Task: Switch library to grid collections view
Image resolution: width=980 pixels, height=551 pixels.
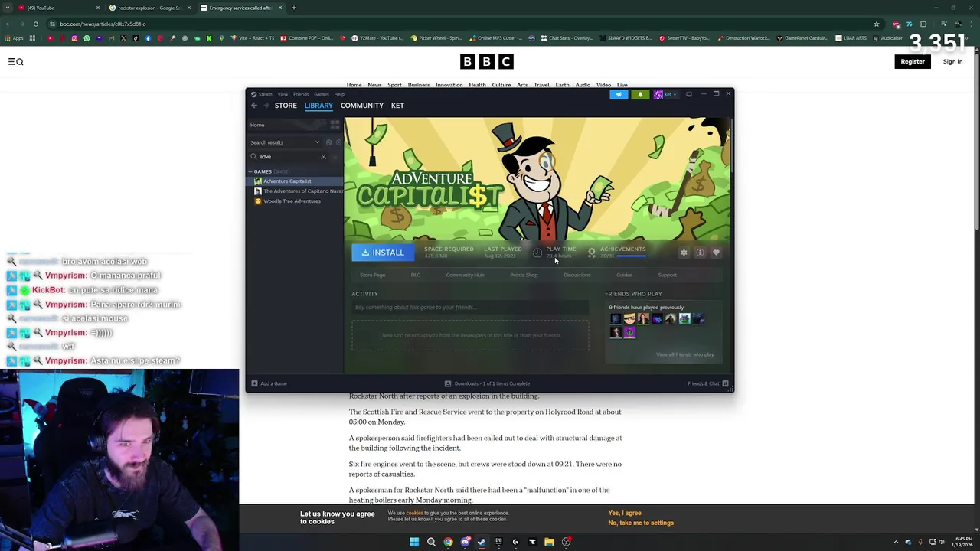Action: 335,125
